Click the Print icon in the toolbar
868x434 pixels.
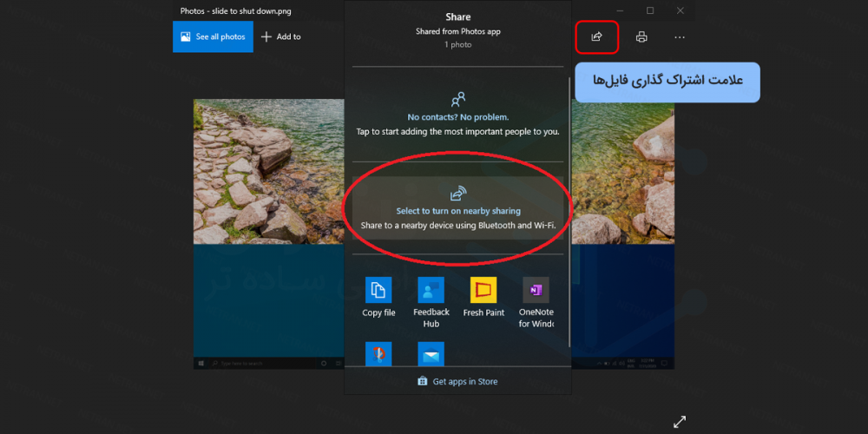click(641, 36)
